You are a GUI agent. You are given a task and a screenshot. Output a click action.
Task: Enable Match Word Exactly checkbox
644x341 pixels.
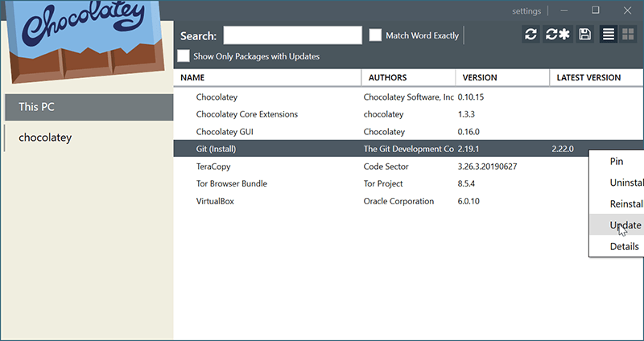click(x=375, y=35)
